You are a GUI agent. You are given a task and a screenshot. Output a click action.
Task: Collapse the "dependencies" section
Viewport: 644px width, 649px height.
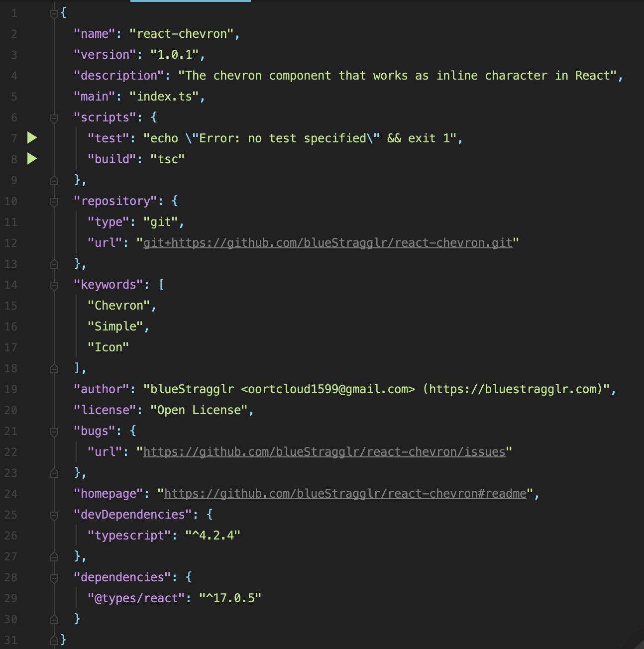[54, 578]
